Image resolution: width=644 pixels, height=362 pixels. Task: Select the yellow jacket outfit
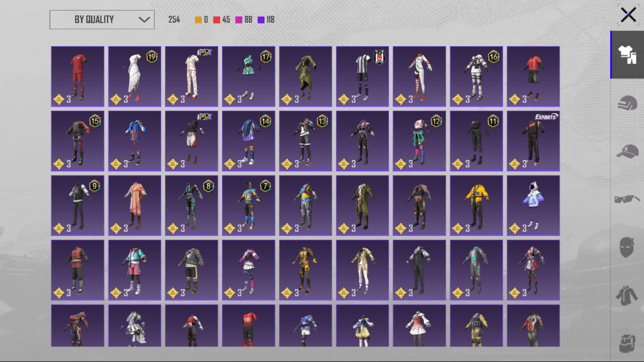(x=476, y=205)
